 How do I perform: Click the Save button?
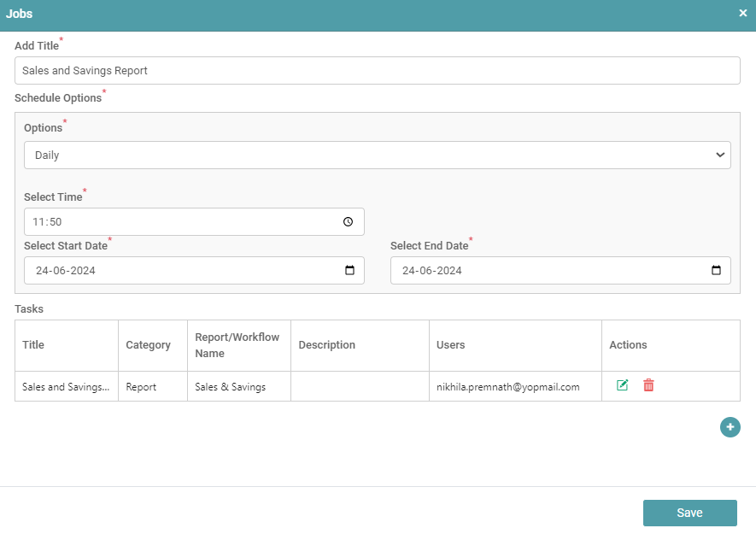689,513
